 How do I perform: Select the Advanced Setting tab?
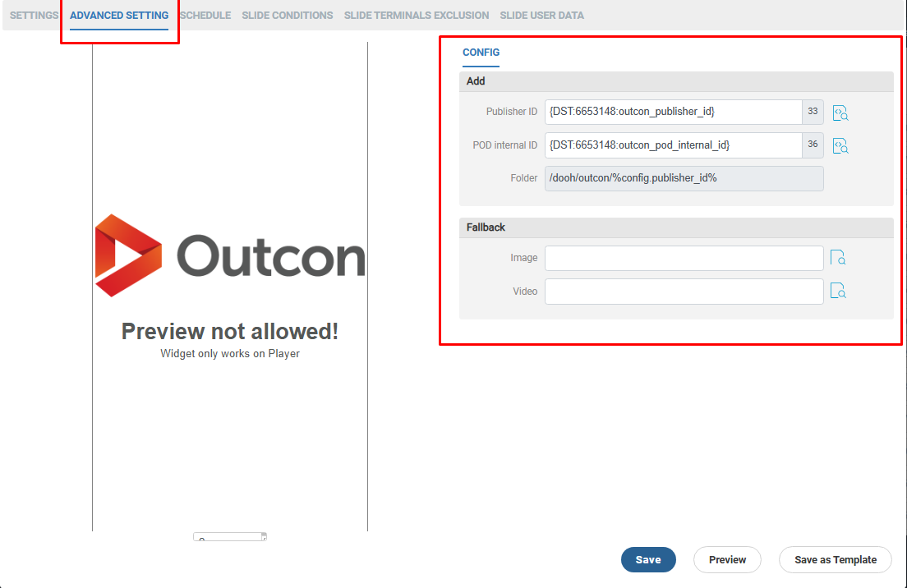[x=119, y=16]
